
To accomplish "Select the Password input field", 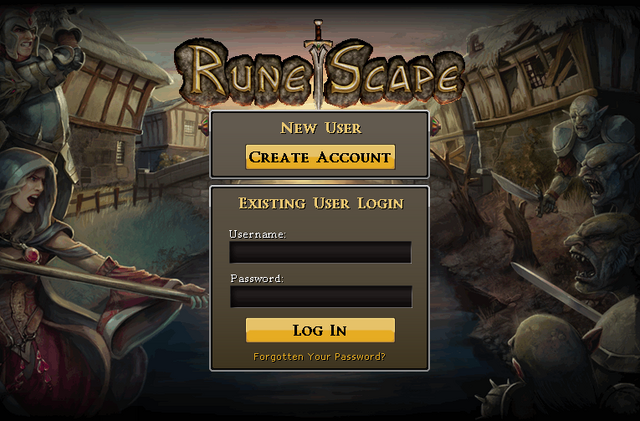I will click(x=321, y=296).
